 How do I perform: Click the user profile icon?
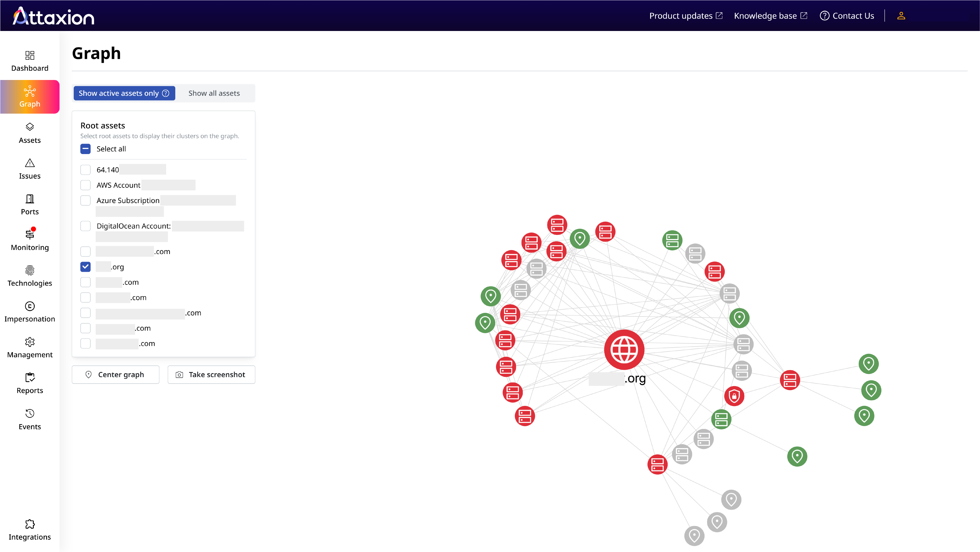coord(901,15)
